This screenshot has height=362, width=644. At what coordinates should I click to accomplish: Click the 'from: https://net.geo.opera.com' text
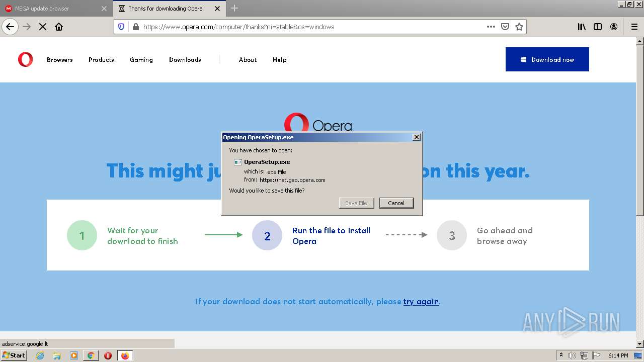(285, 179)
